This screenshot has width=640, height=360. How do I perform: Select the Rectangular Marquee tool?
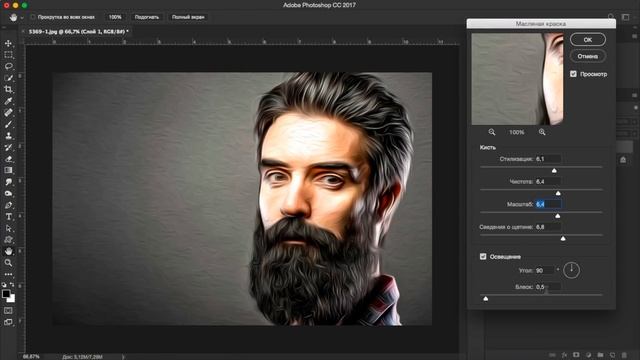point(8,55)
